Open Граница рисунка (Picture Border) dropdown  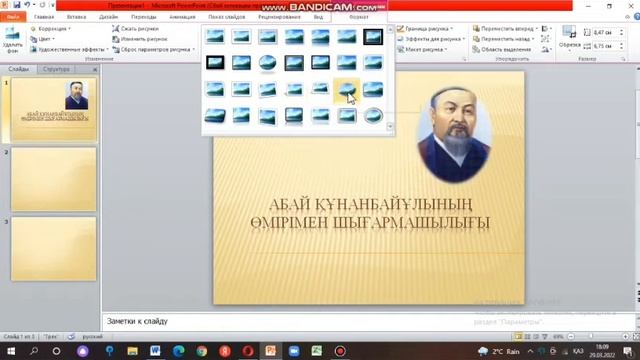(x=425, y=29)
